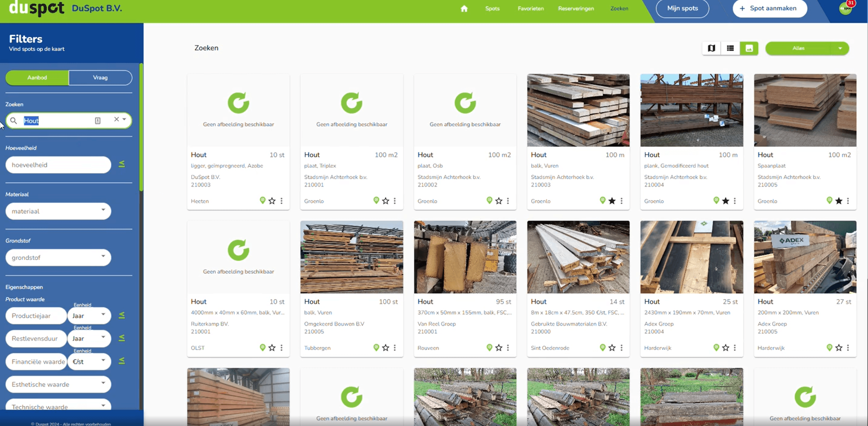Favorite the Azobe ligger spot star
This screenshot has width=868, height=426.
[272, 201]
